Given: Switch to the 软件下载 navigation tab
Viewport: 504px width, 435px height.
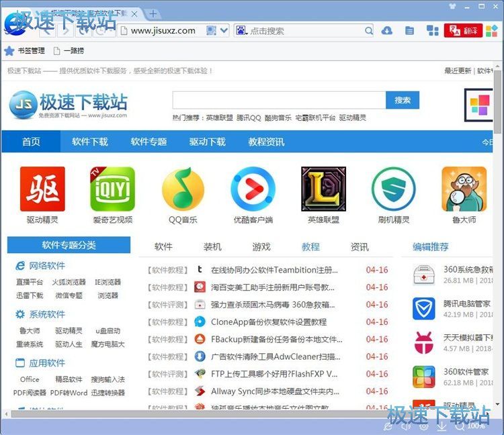Looking at the screenshot, I should click(x=90, y=142).
